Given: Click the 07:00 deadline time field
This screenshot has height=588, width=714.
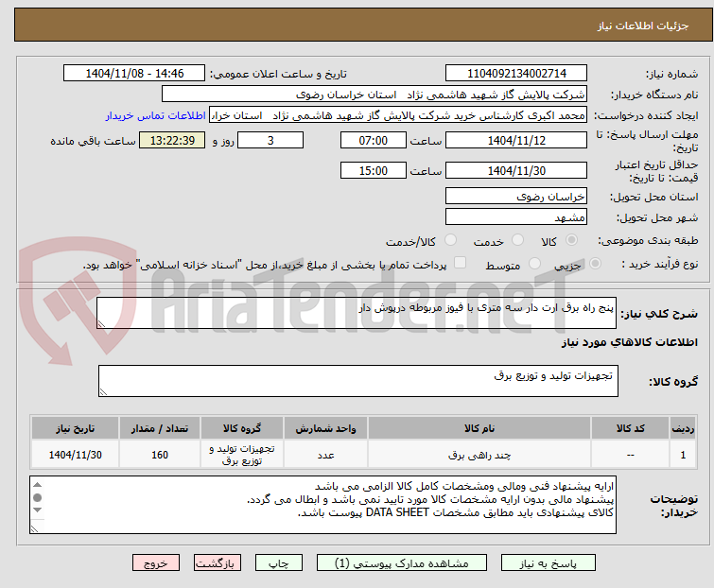Looking at the screenshot, I should 373,140.
